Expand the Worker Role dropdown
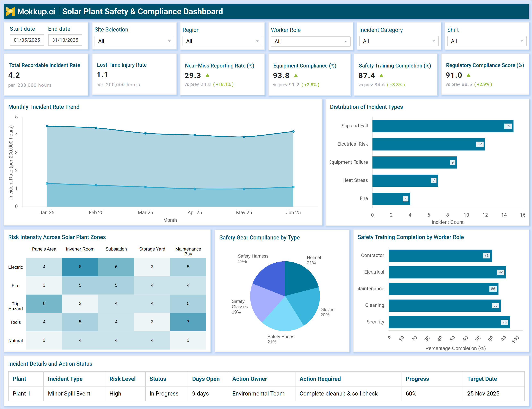Image resolution: width=532 pixels, height=409 pixels. point(311,42)
